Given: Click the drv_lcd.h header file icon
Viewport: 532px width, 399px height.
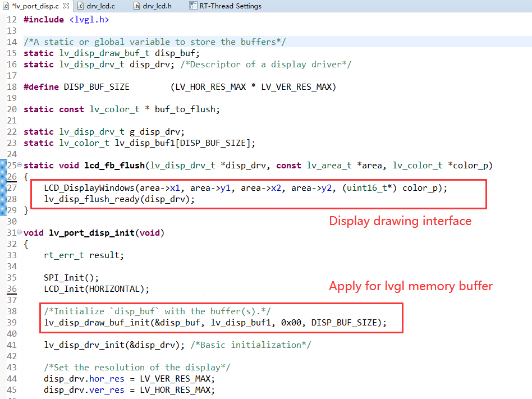Looking at the screenshot, I should [136, 6].
